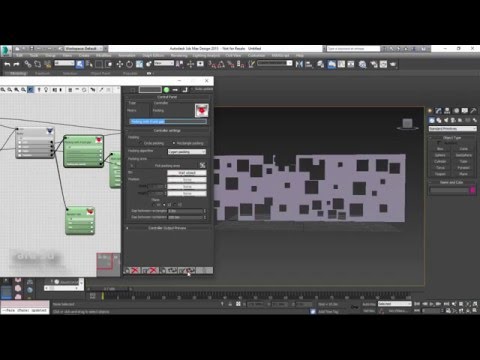The width and height of the screenshot is (480, 360).
Task: Open the Packing algorithm dropdown
Action: [187, 152]
